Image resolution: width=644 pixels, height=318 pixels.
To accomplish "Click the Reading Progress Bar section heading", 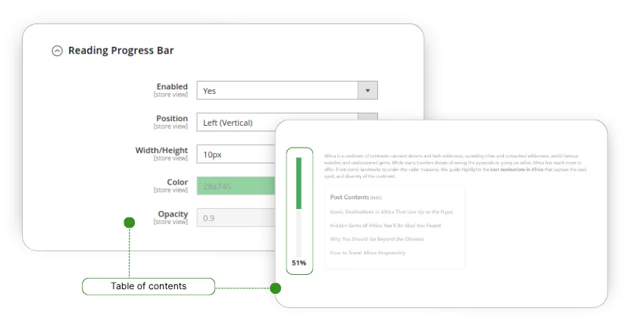I will point(121,51).
